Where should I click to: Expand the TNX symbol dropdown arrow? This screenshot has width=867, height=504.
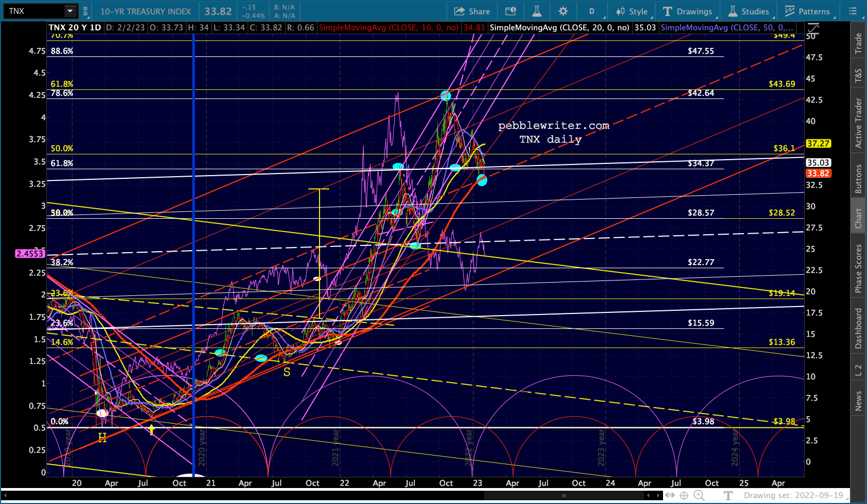pos(70,11)
